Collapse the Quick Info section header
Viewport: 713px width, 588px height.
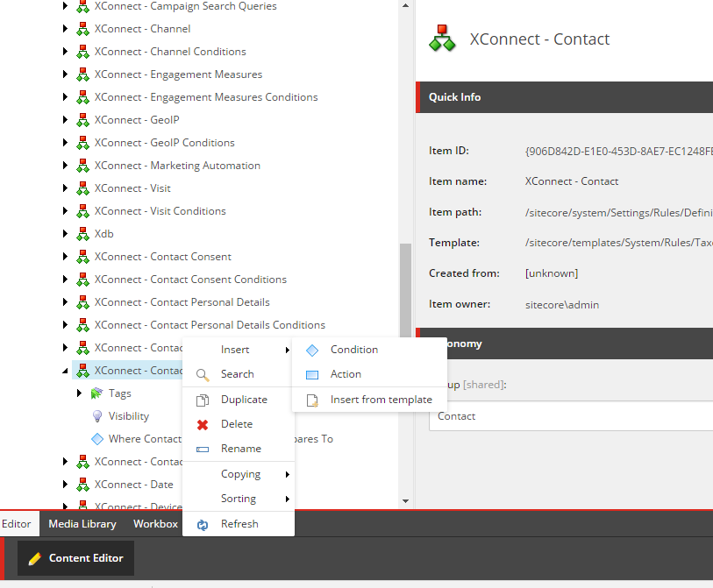point(564,97)
